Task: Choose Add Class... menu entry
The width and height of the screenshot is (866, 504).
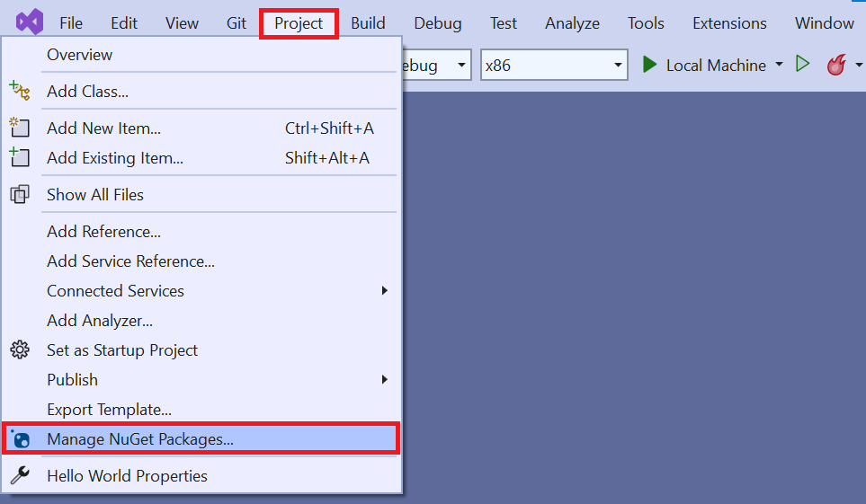Action: [201, 91]
